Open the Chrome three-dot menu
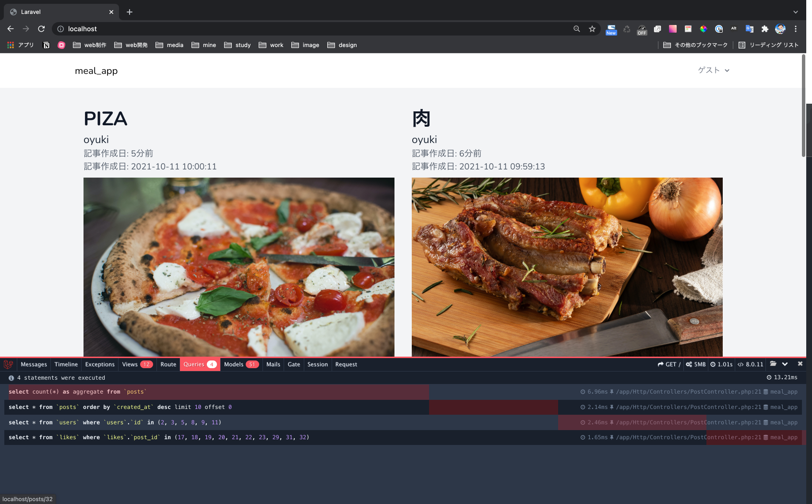Screen dimensions: 812x504 [796, 29]
